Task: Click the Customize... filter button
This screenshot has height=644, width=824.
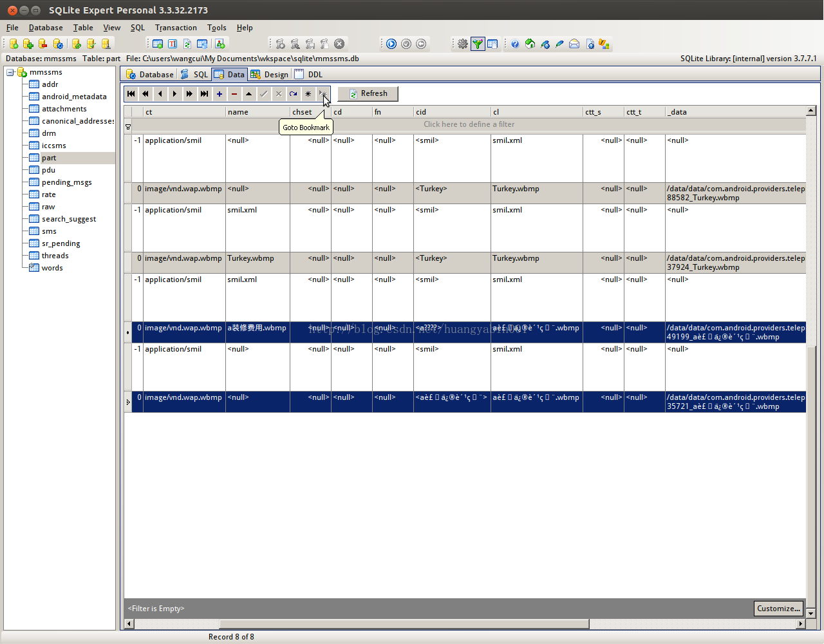Action: pos(778,609)
